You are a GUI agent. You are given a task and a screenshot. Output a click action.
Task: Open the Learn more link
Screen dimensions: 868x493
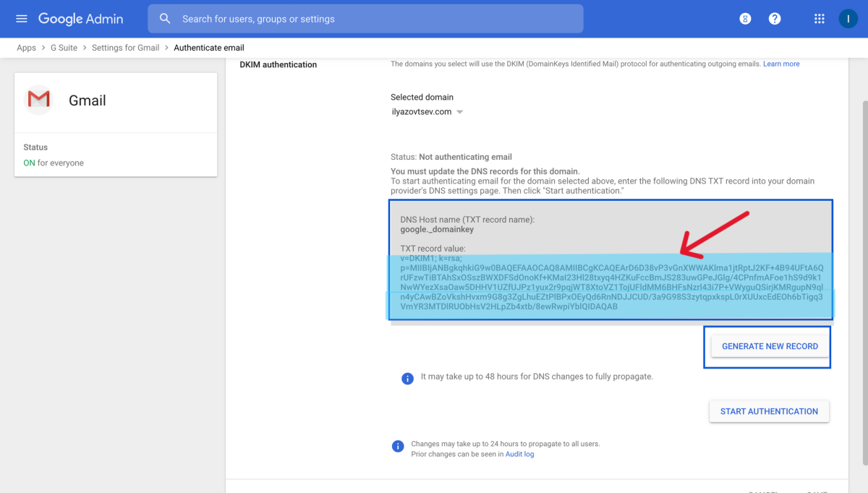point(781,64)
